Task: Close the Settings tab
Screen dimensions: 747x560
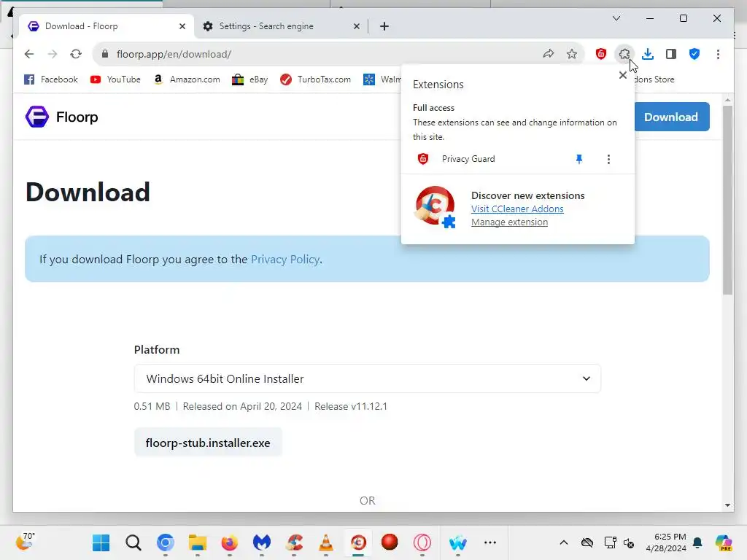Action: pos(356,26)
